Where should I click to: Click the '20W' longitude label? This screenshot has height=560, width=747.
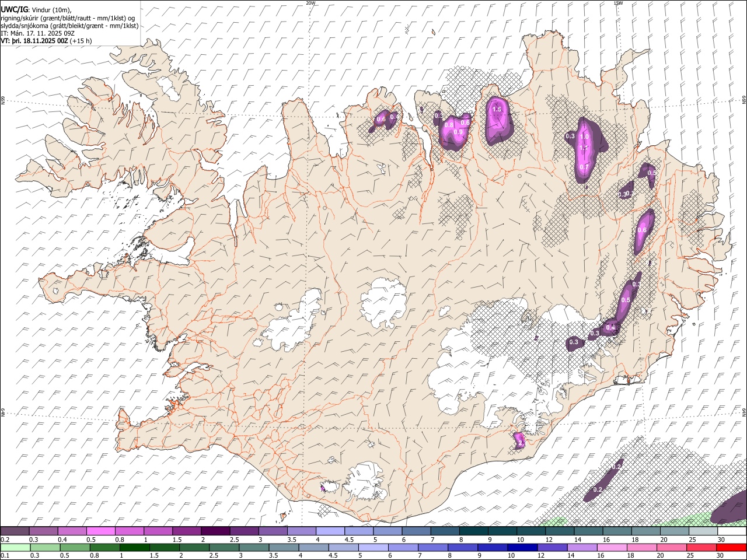click(x=310, y=3)
